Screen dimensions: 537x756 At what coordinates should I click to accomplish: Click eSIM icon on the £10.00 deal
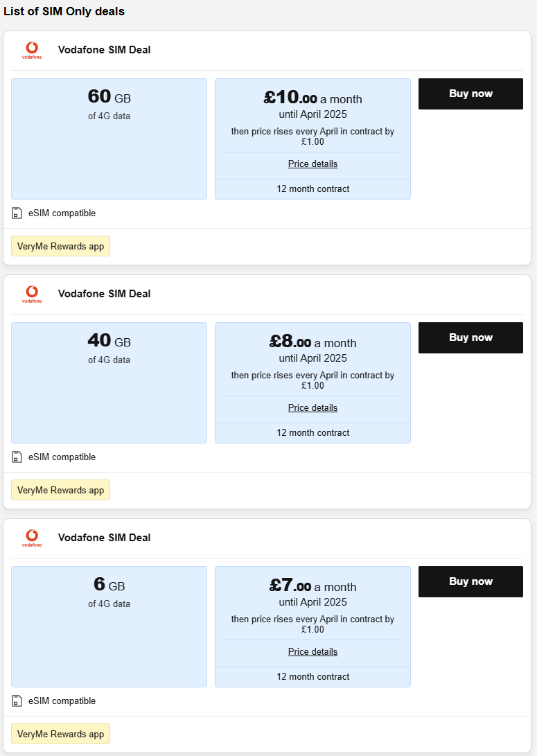pos(17,213)
